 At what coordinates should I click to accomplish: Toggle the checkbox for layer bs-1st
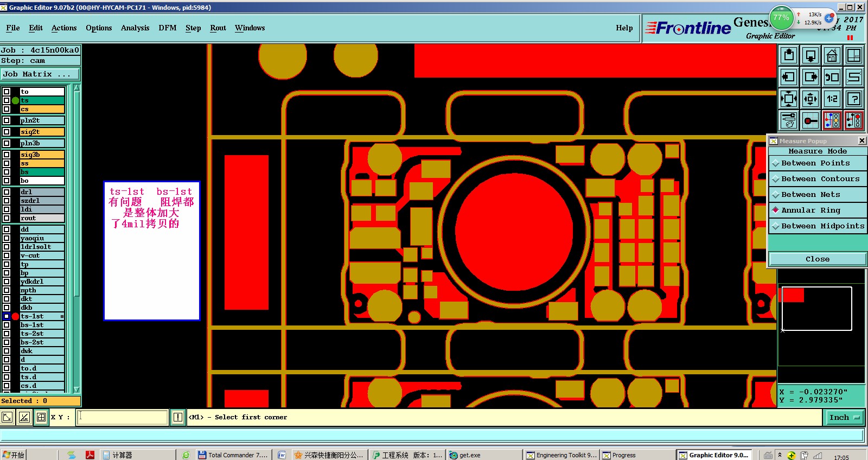7,325
